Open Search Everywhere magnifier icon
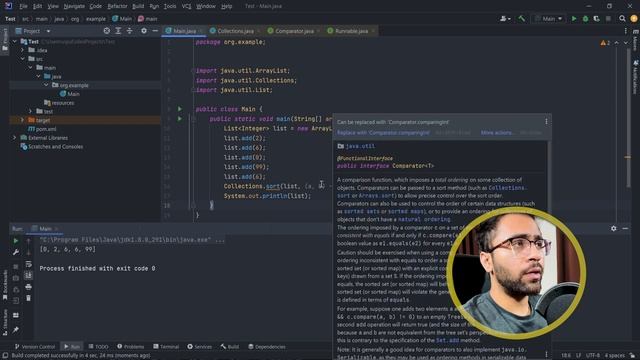The width and height of the screenshot is (640, 360). coord(622,19)
